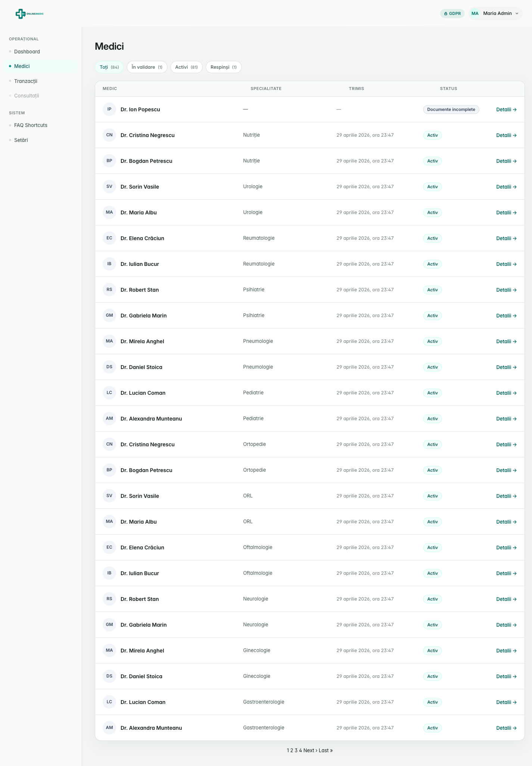Click Dr. Iulian Bucur name in Oftalmologie row
This screenshot has width=532, height=766.
tap(140, 573)
